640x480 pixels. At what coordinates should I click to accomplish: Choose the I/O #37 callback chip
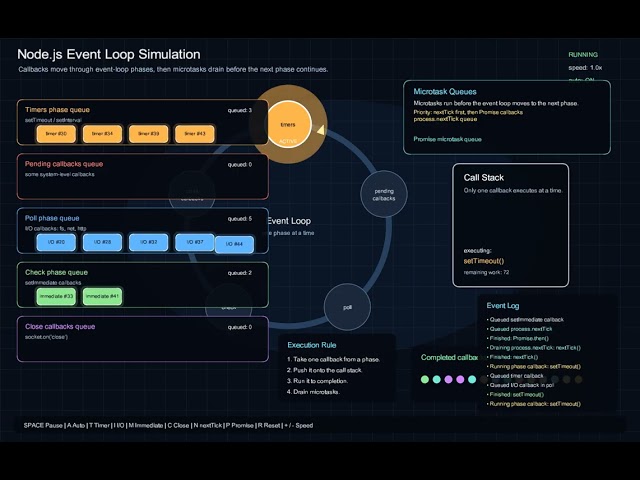(195, 242)
